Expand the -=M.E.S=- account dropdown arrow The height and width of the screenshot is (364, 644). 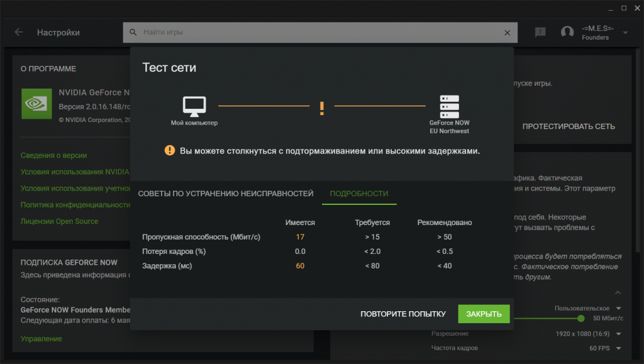(625, 33)
